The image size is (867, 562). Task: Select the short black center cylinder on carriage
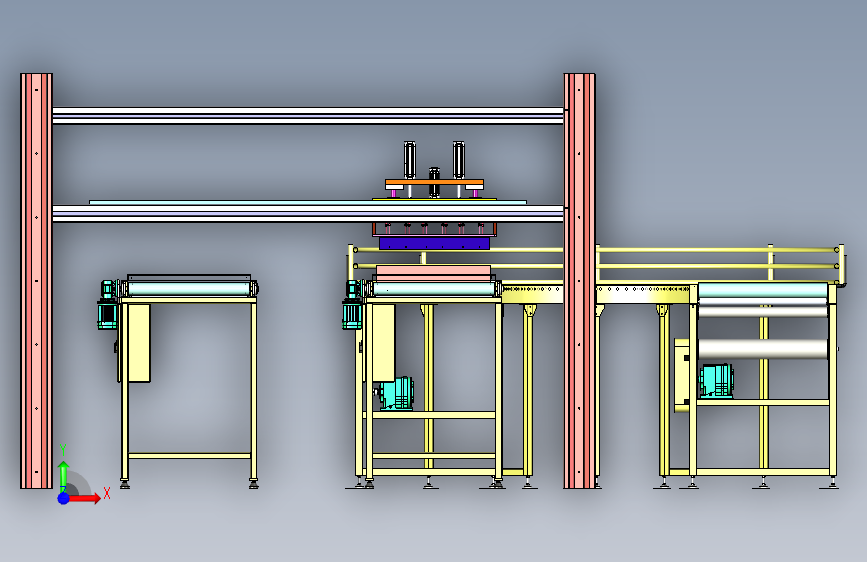point(435,182)
